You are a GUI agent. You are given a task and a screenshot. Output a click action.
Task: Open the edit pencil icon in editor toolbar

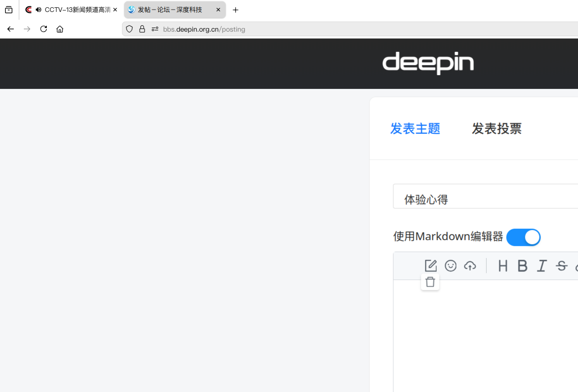431,266
